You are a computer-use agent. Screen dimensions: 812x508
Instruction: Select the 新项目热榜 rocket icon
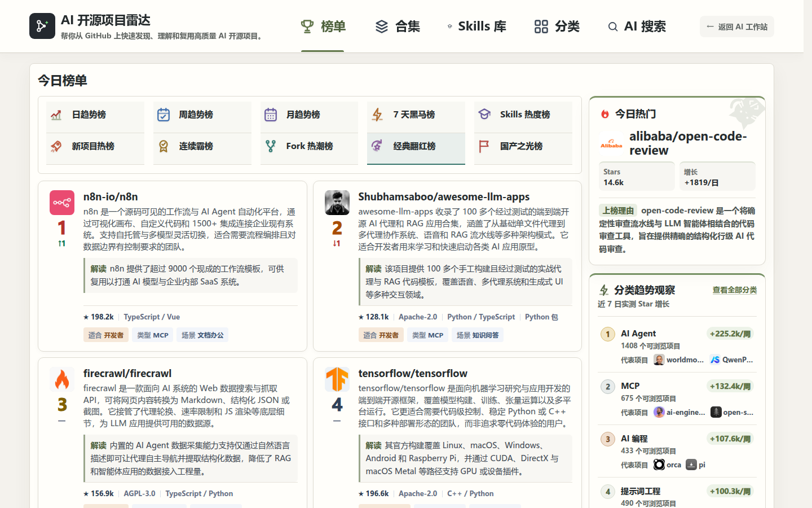coord(56,146)
